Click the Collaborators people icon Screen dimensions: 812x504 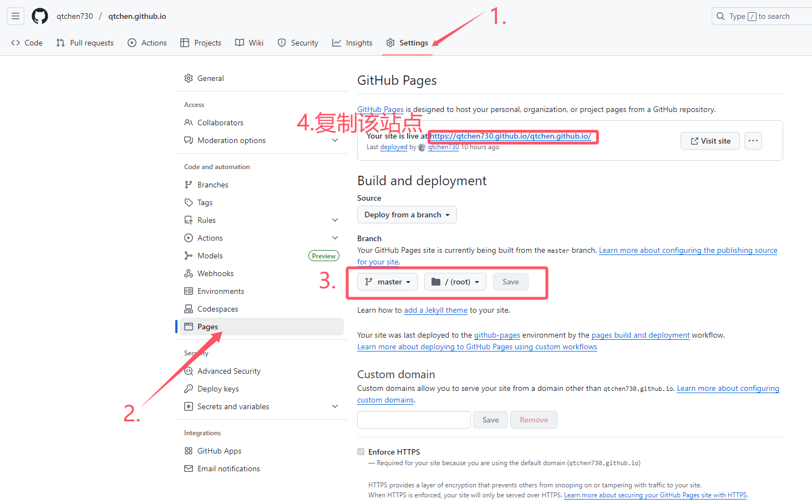click(189, 123)
